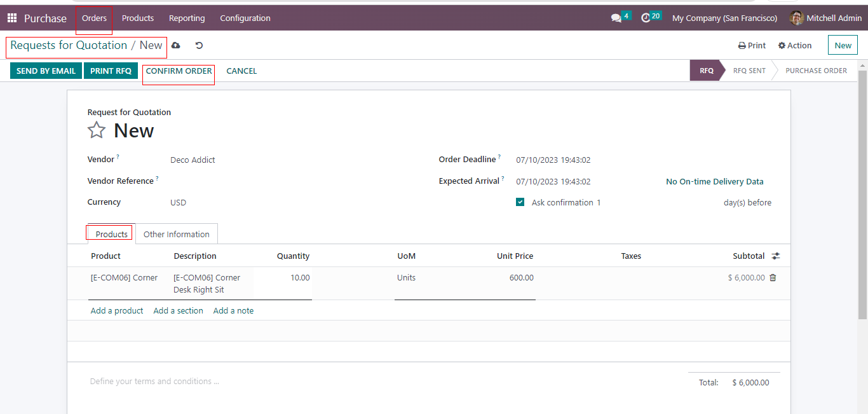Open column settings icon beside Subtotal
This screenshot has width=868, height=414.
(776, 256)
